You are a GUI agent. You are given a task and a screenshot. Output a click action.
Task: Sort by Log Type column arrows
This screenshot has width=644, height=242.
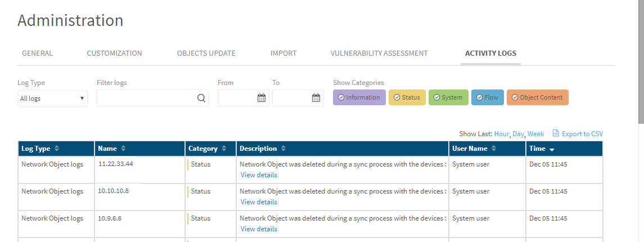[57, 149]
